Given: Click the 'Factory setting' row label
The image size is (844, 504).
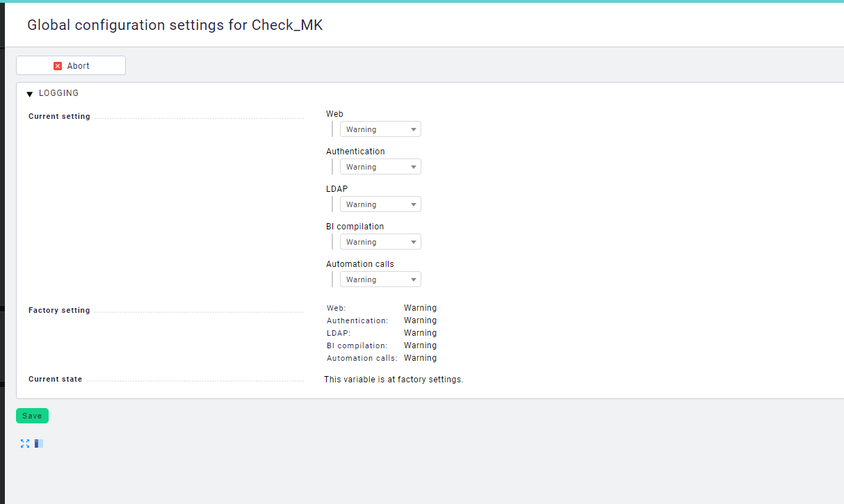Looking at the screenshot, I should pyautogui.click(x=59, y=310).
